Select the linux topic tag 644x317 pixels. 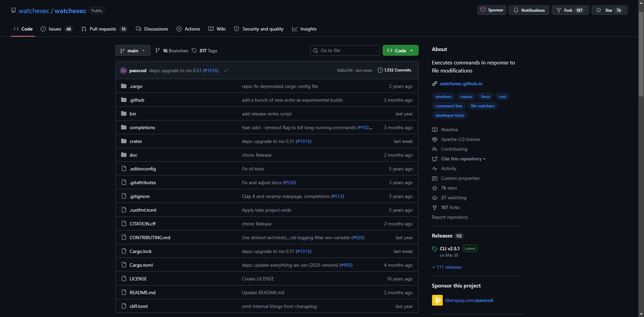click(x=485, y=97)
